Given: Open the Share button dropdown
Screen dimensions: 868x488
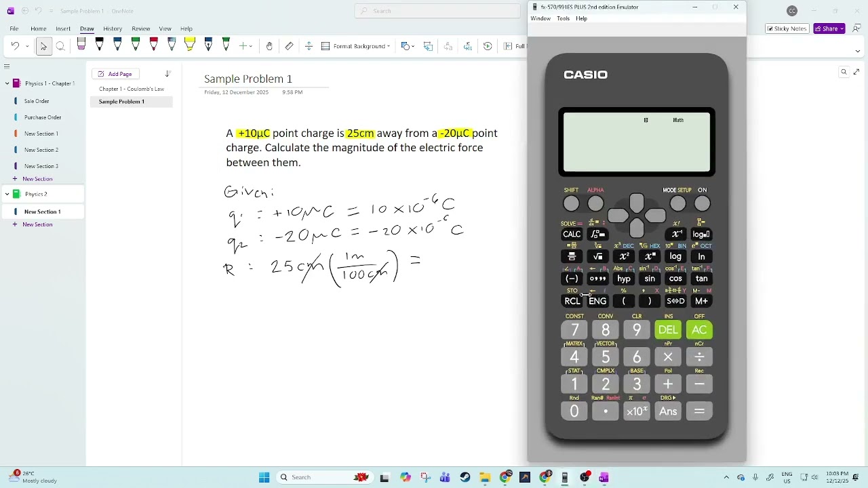Looking at the screenshot, I should click(842, 28).
